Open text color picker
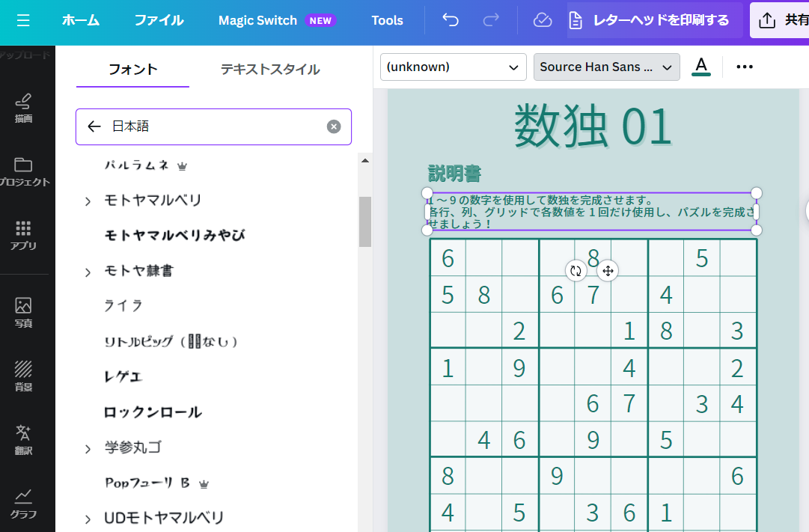The width and height of the screenshot is (809, 532). click(700, 67)
